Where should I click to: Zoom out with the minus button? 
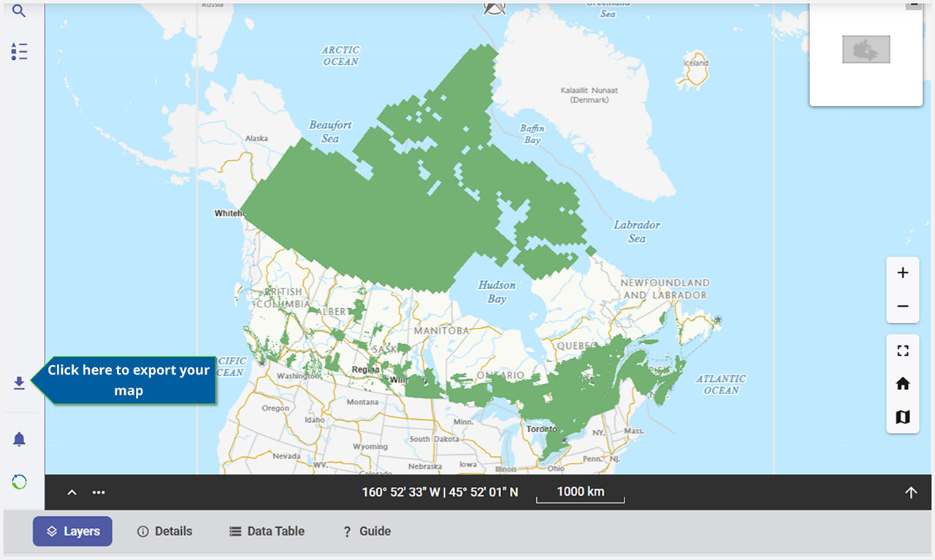903,306
